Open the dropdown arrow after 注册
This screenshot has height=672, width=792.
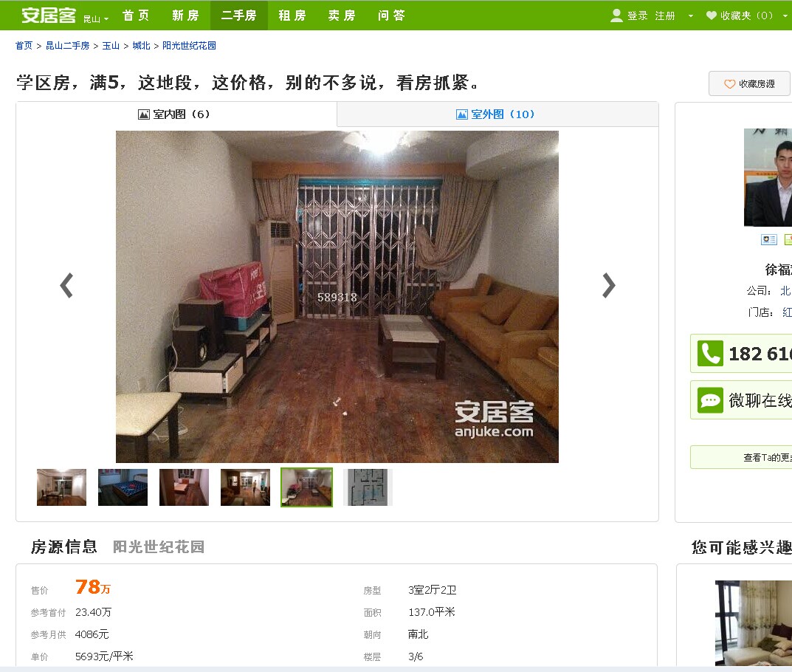click(x=690, y=16)
